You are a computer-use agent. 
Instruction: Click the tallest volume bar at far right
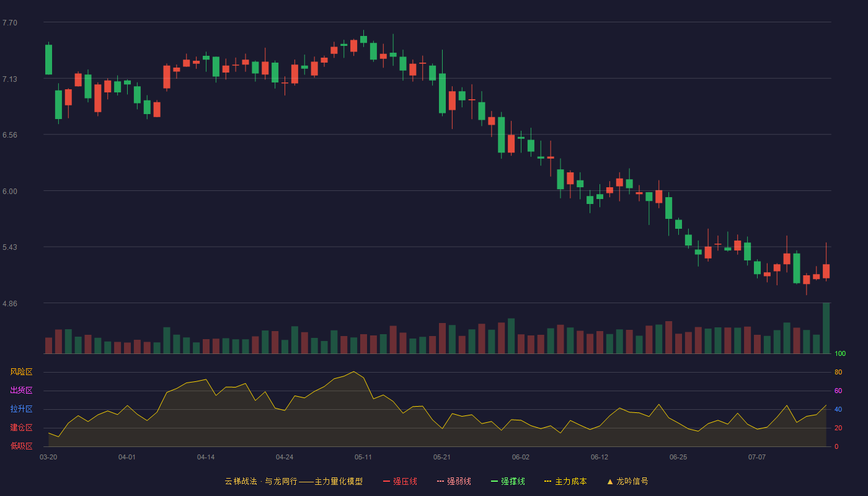[x=826, y=328]
